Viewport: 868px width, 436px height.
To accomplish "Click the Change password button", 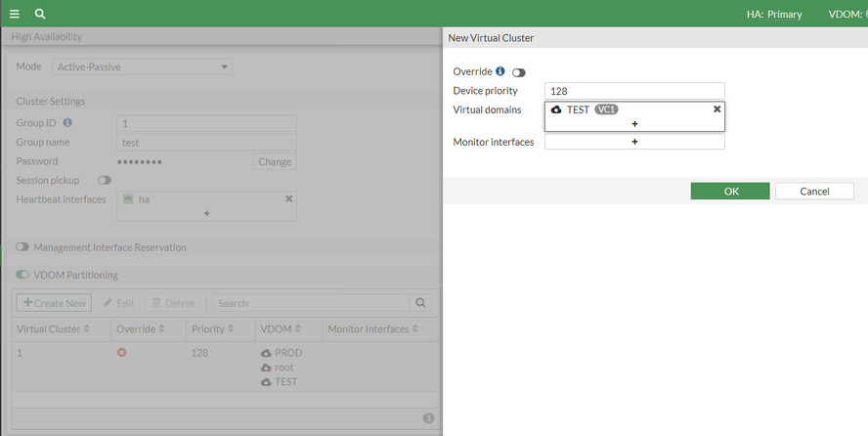I will click(x=275, y=161).
